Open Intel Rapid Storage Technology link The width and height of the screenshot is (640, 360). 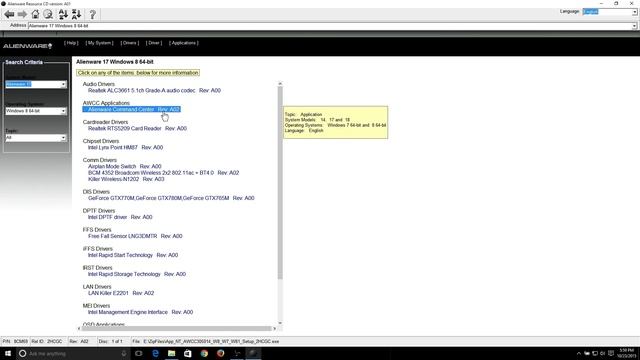(x=137, y=274)
